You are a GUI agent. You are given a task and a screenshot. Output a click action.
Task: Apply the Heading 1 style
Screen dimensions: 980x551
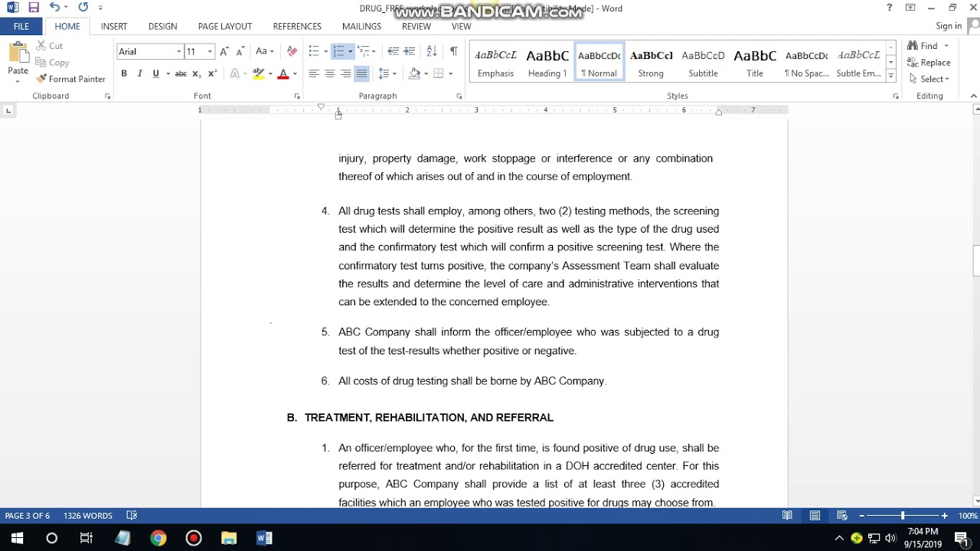coord(547,62)
